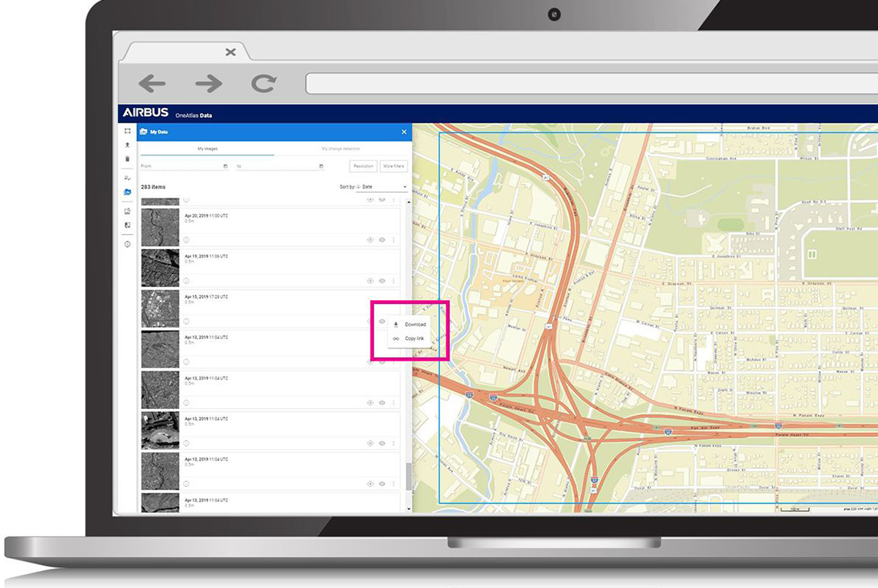Screen dimensions: 878x588
Task: Click the Resolution filter button
Action: [364, 166]
